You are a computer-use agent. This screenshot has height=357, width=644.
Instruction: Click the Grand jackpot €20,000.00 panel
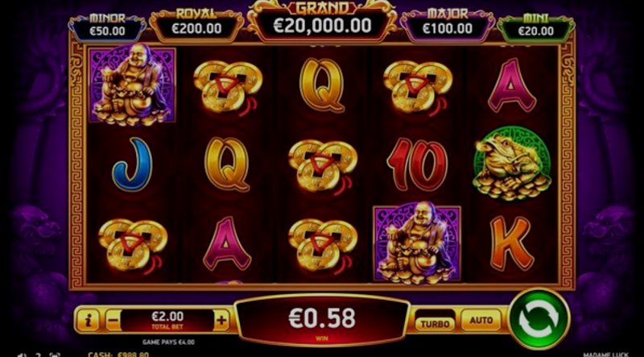323,22
